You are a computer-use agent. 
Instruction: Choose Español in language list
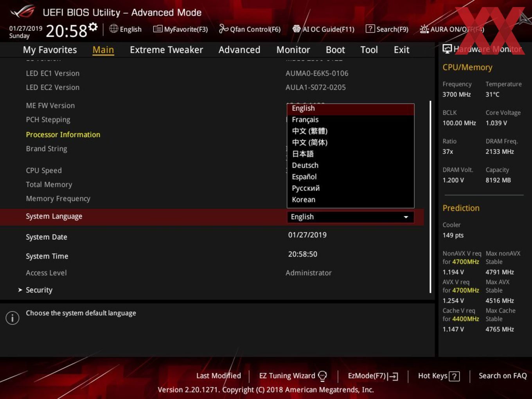click(x=350, y=176)
